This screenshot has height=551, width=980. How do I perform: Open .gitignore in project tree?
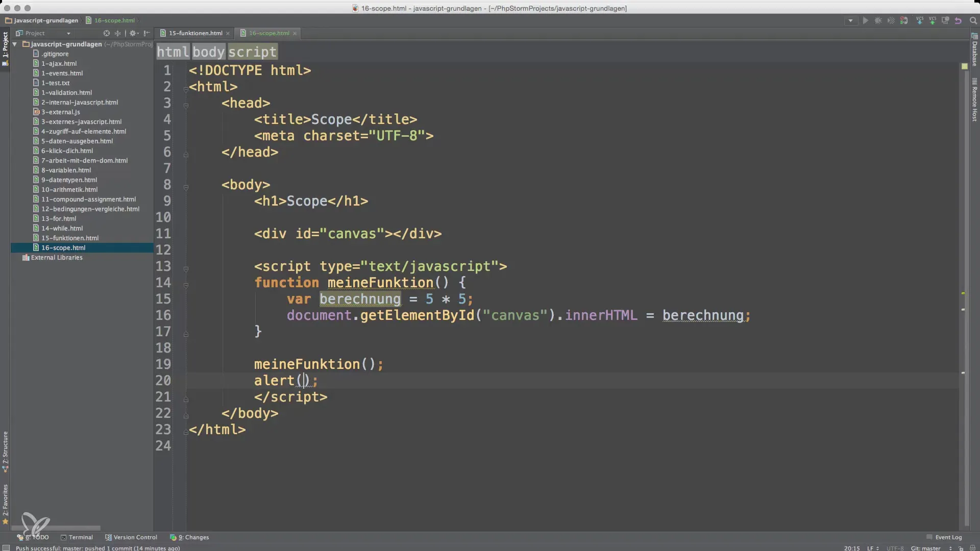point(55,54)
